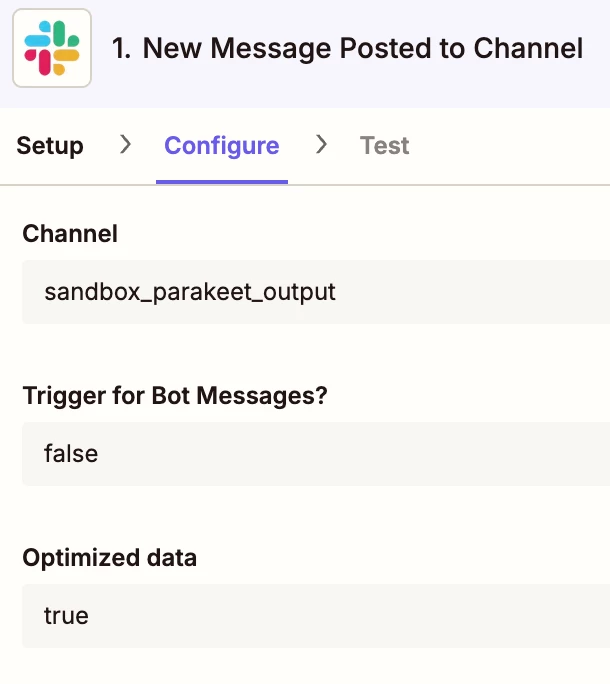Click the chevron arrow after Setup
This screenshot has width=610, height=684.
tap(125, 144)
